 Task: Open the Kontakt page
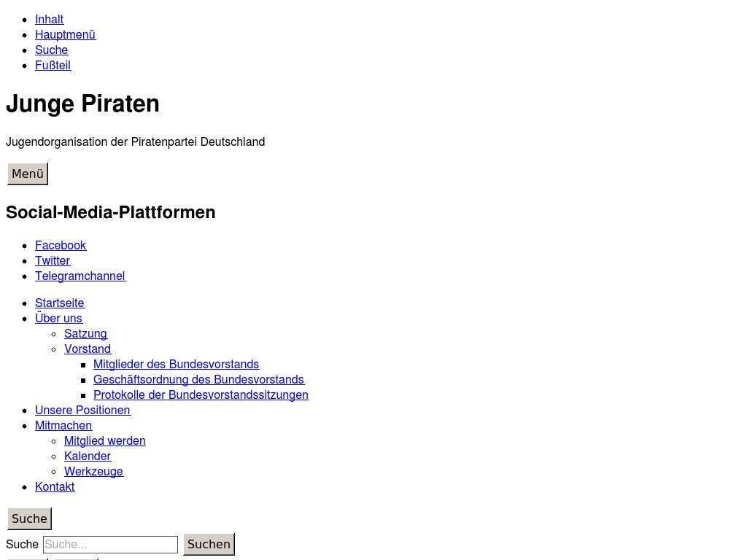(x=55, y=486)
